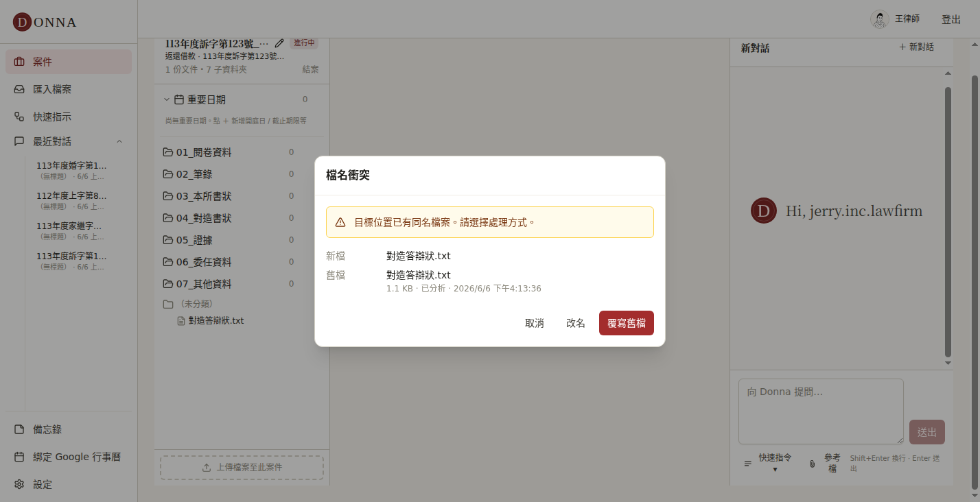Image resolution: width=980 pixels, height=502 pixels.
Task: Click the 登出 link
Action: [951, 19]
